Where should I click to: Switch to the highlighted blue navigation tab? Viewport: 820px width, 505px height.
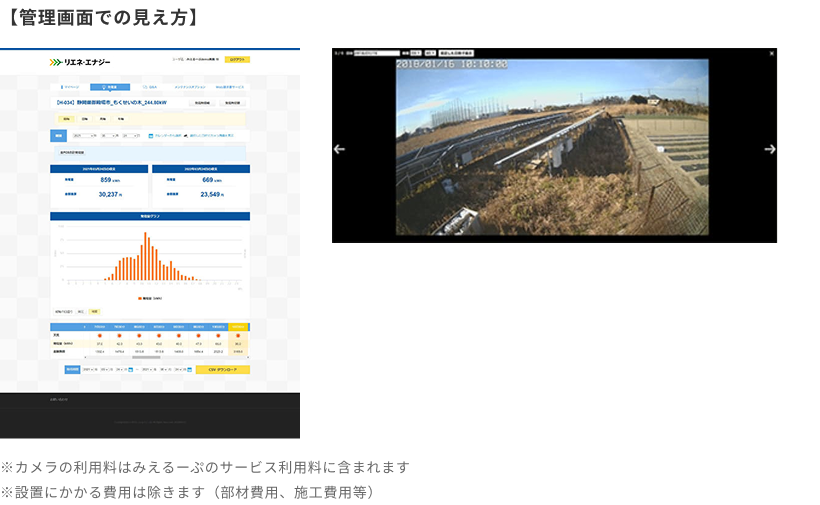point(110,88)
